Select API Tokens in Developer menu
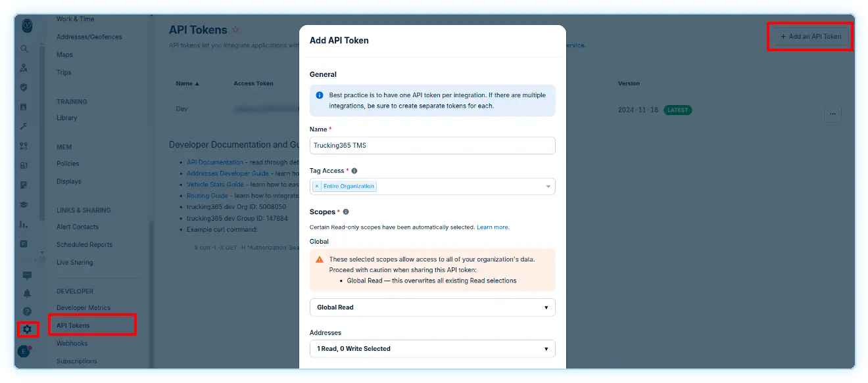Screen dimensions: 868x383 coord(74,325)
